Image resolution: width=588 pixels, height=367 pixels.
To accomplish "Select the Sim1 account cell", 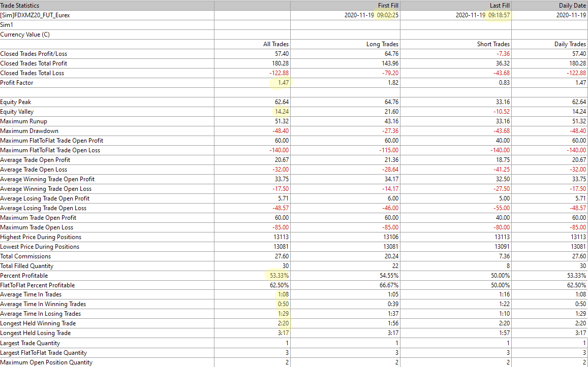I will tap(7, 25).
